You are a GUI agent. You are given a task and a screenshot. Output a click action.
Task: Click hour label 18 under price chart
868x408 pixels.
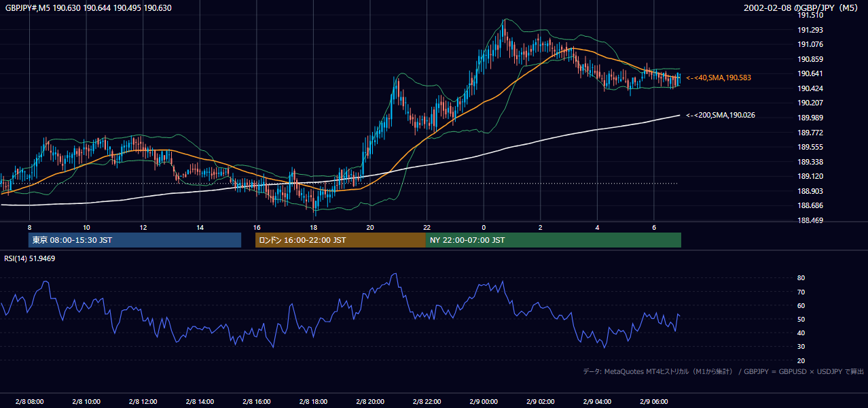point(313,227)
